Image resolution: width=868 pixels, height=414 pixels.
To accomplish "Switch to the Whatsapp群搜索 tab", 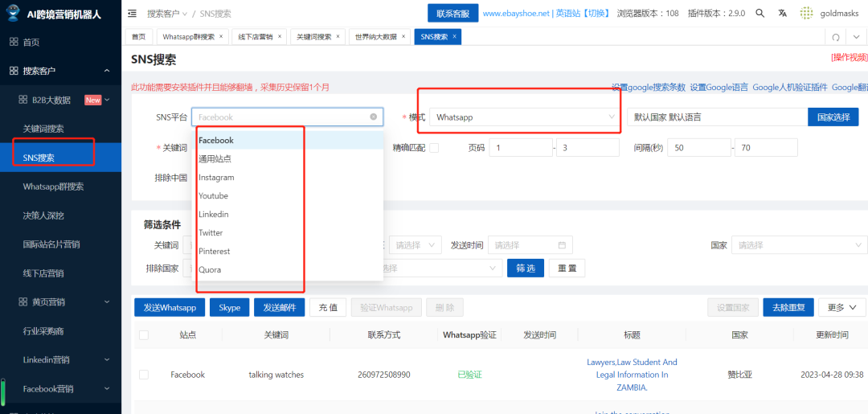I will pyautogui.click(x=189, y=36).
